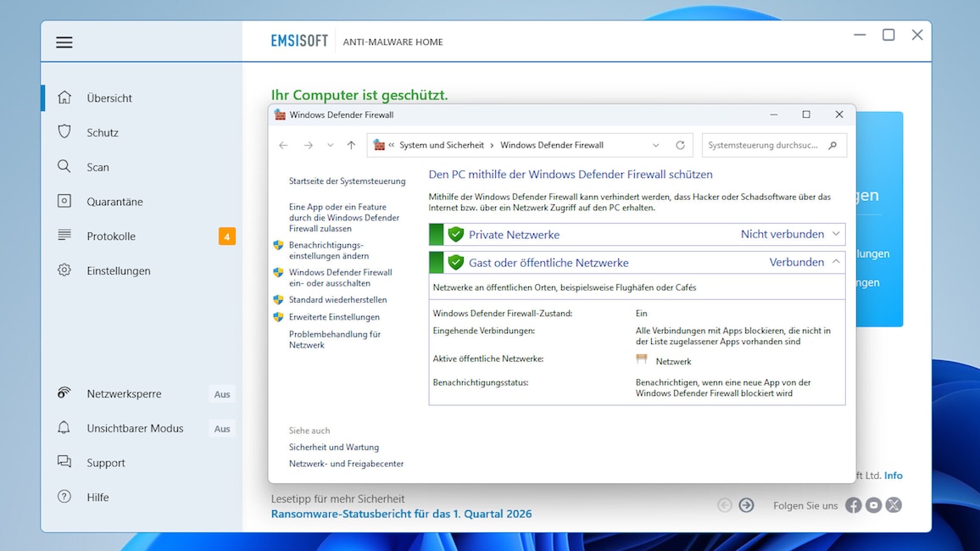Expand the Private Netzwerke section chevron
980x551 pixels.
click(x=836, y=234)
